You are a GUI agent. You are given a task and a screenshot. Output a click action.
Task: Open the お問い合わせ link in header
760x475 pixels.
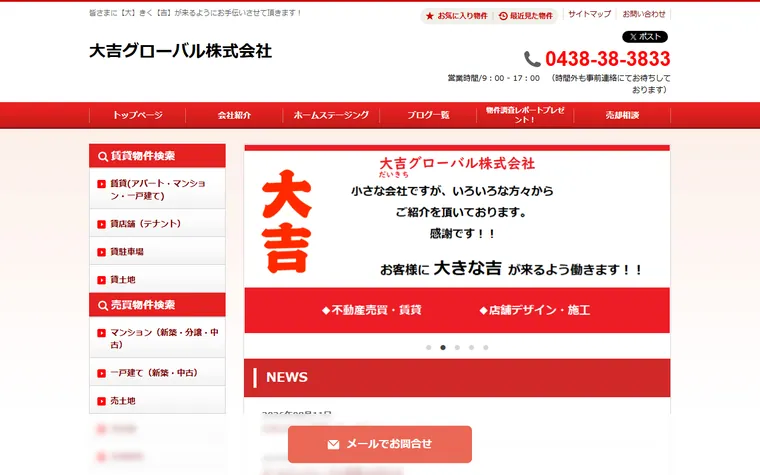pyautogui.click(x=644, y=14)
